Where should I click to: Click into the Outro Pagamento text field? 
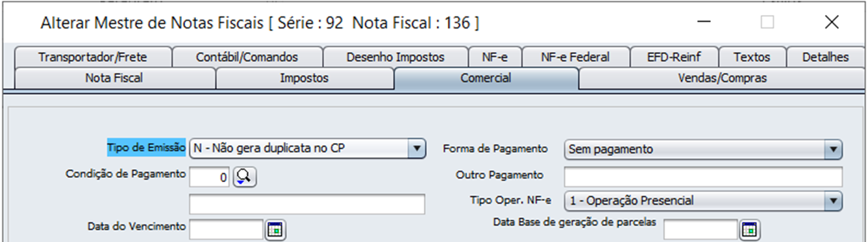coord(703,176)
